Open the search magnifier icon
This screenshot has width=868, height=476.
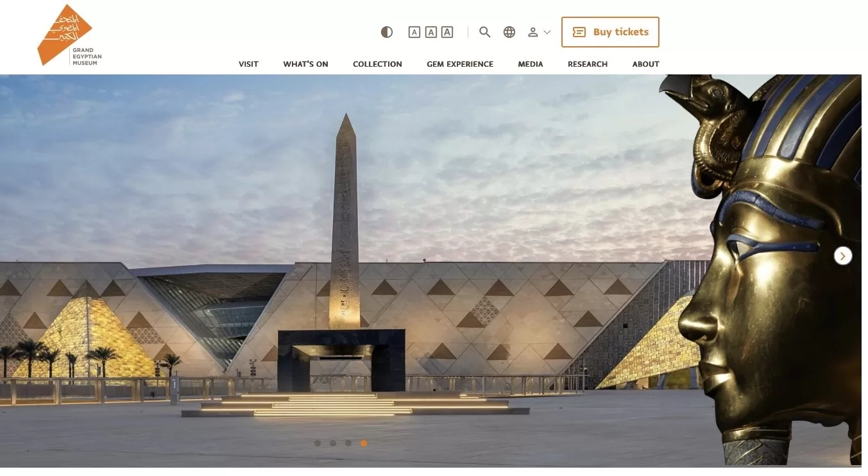tap(485, 32)
